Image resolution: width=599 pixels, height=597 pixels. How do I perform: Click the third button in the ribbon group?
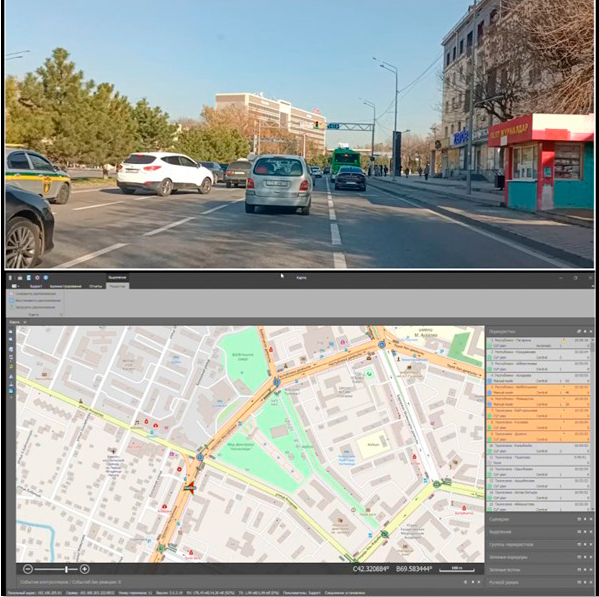[33, 307]
